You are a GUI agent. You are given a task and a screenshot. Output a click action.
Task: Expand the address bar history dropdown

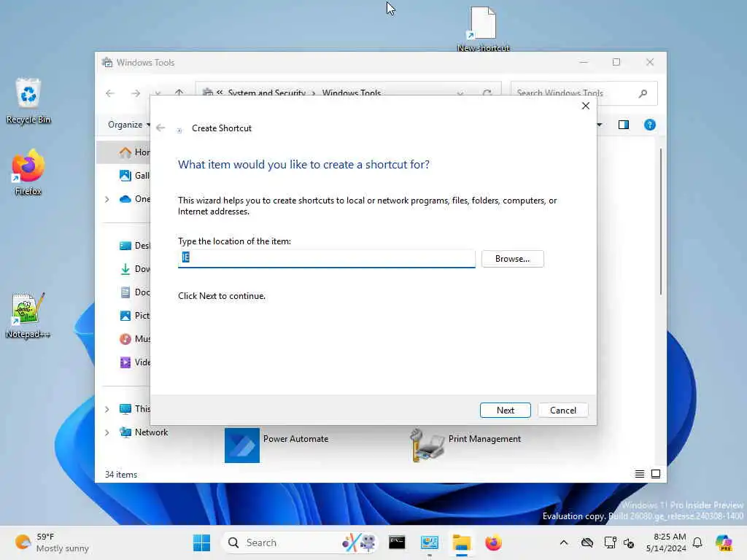460,93
